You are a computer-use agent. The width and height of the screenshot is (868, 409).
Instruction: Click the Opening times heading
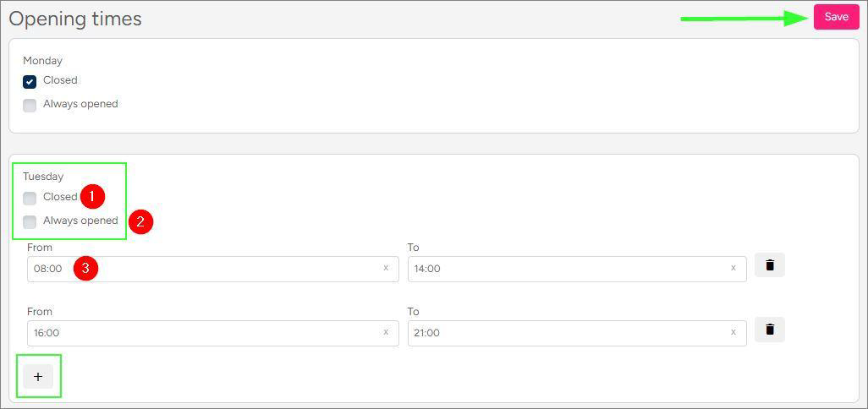tap(75, 19)
